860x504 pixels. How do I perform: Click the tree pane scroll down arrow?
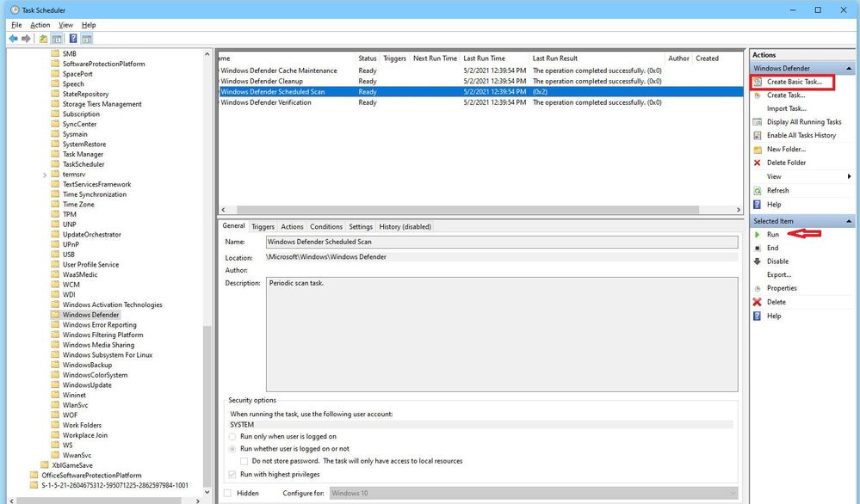(x=207, y=492)
